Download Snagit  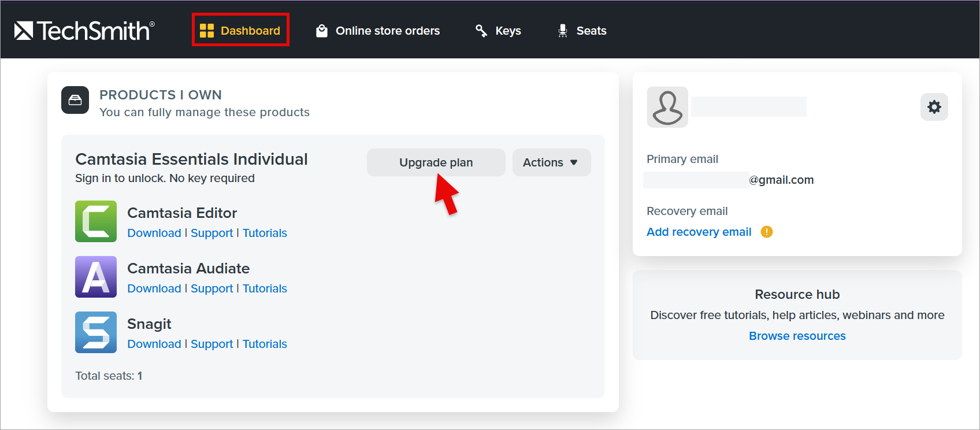[x=154, y=344]
